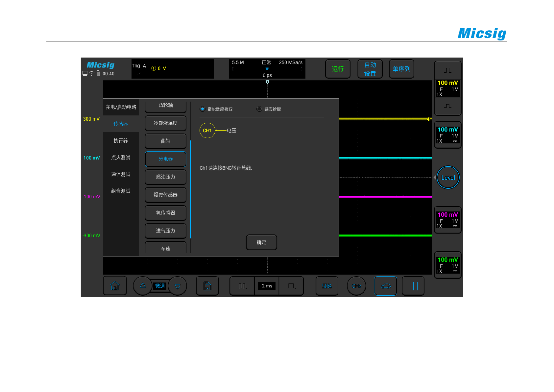Tap the -100 mV magenta channel marker
This screenshot has height=392, width=554.
tap(91, 197)
